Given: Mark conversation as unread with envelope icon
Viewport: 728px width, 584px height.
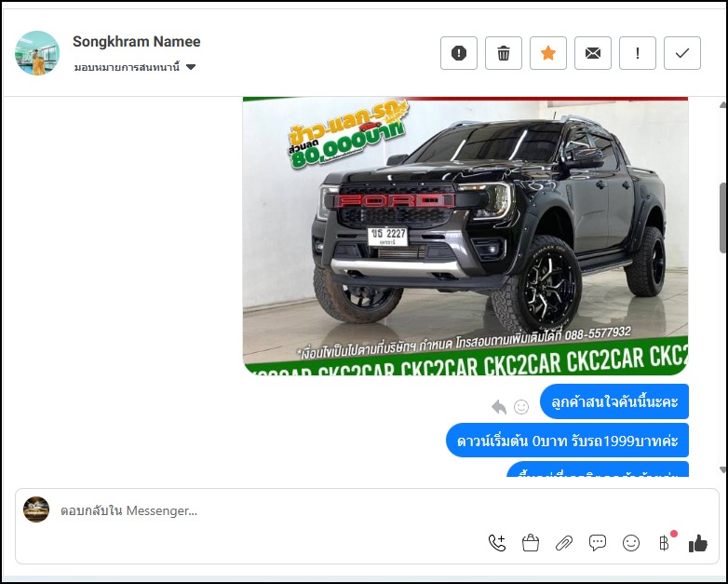Looking at the screenshot, I should pos(593,53).
